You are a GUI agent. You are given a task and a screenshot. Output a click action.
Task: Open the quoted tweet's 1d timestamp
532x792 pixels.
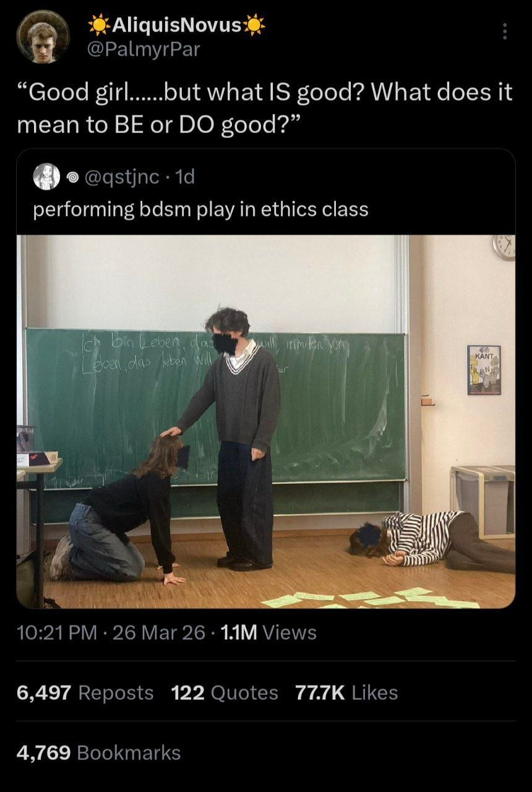[x=186, y=178]
